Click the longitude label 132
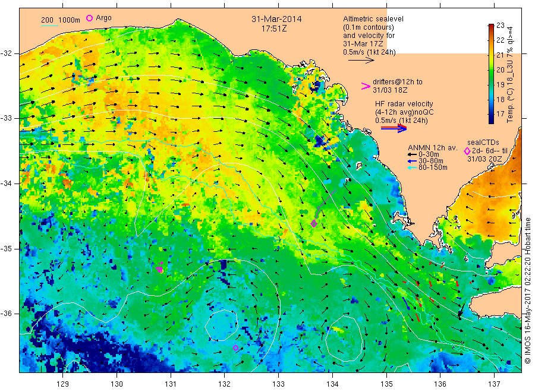Image resolution: width=535 pixels, height=392 pixels. [x=225, y=384]
